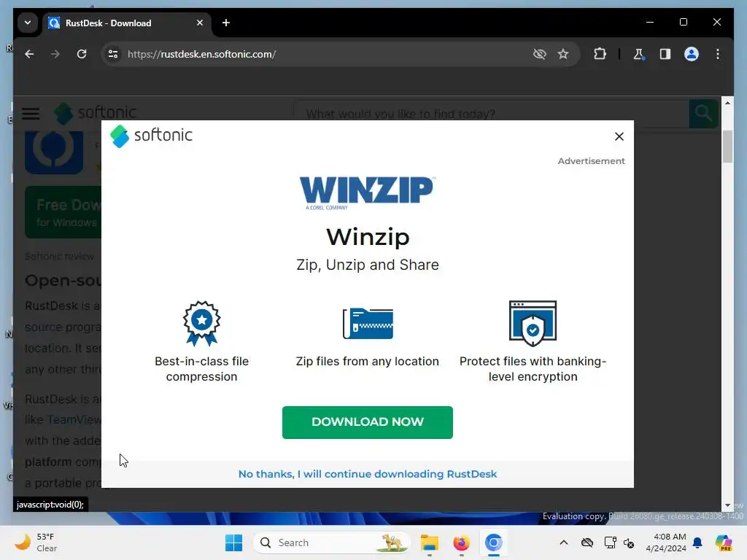Image resolution: width=747 pixels, height=560 pixels.
Task: Click the address bar URL
Action: [201, 54]
